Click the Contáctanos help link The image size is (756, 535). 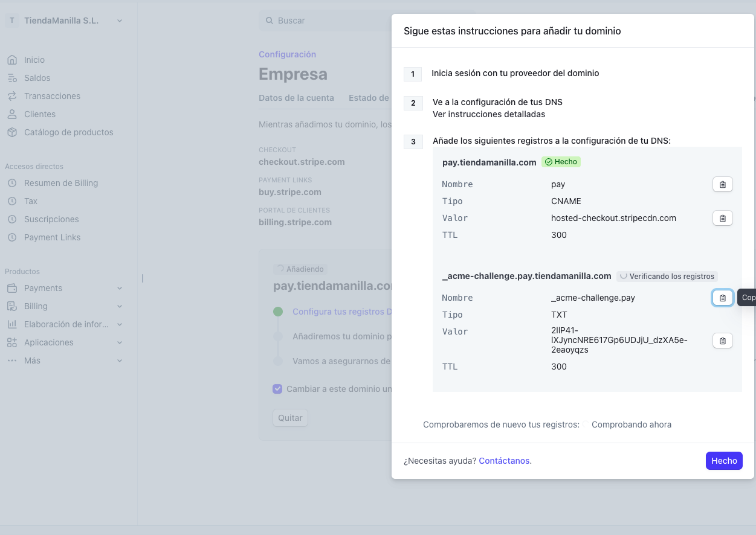coord(505,461)
